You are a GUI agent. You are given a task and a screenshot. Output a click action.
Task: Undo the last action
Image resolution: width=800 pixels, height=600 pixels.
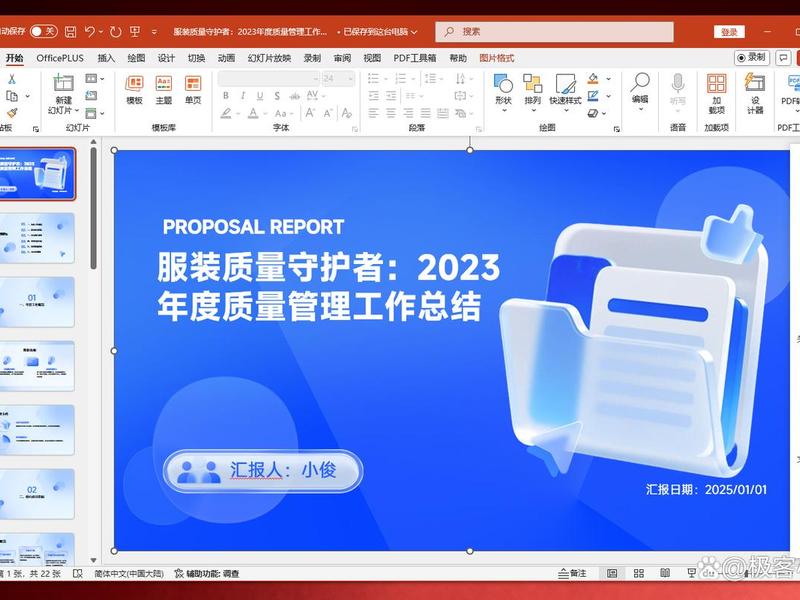tap(90, 32)
